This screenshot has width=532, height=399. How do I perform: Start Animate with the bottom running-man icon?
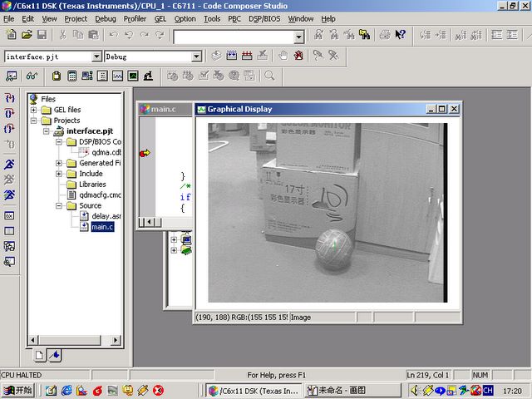click(9, 195)
